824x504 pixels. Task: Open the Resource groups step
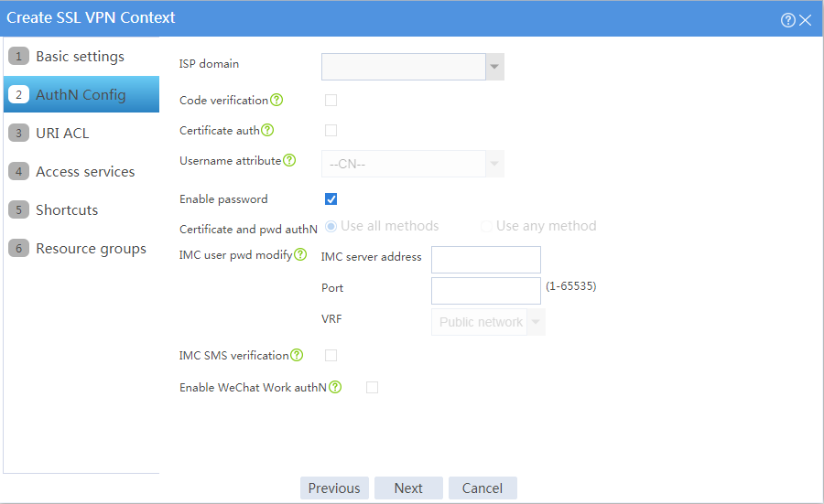81,248
